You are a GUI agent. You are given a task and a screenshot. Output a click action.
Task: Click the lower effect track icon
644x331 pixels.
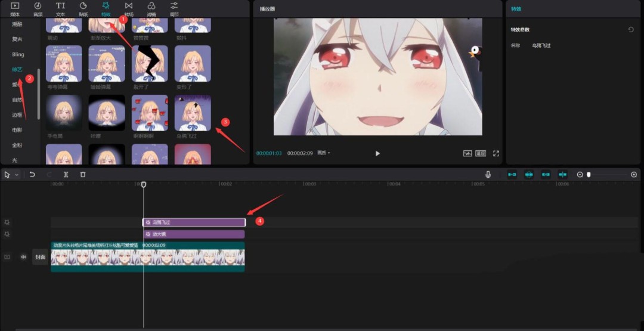tap(7, 234)
